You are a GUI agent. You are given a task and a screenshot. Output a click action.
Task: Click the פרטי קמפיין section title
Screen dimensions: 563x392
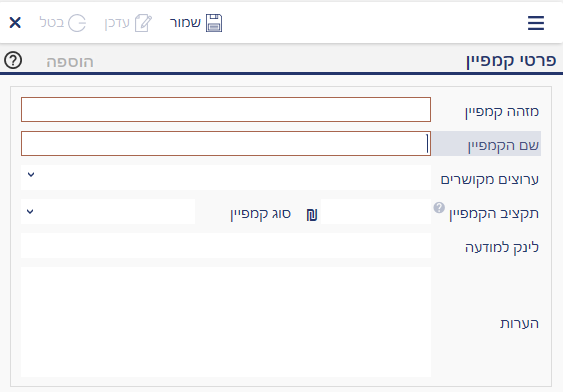click(x=511, y=61)
